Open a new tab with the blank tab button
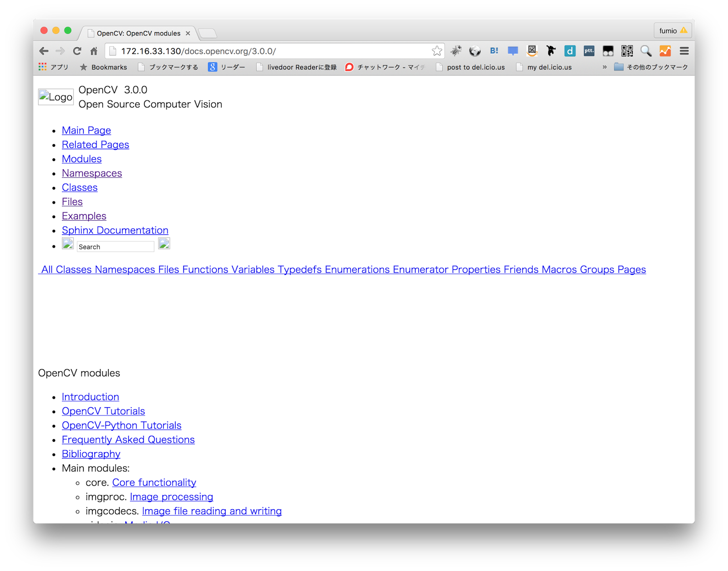 [x=207, y=33]
